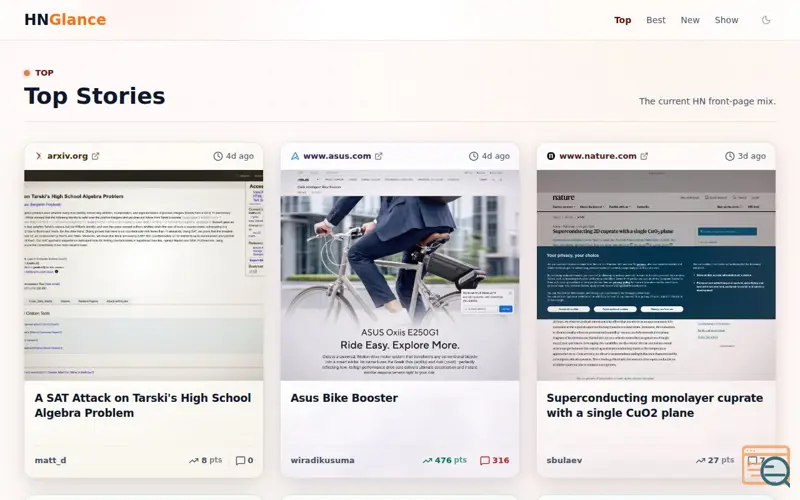Open the www.asus.com source link

pyautogui.click(x=337, y=156)
